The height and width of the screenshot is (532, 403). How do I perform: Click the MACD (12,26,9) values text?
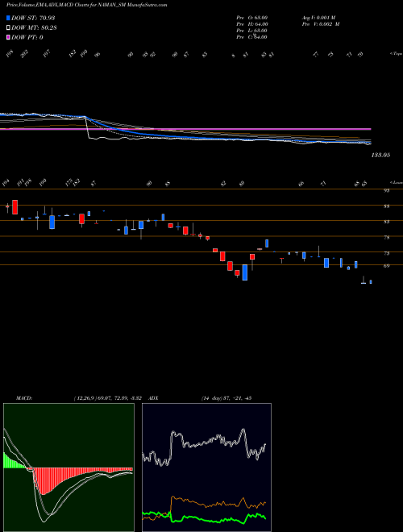110,398
